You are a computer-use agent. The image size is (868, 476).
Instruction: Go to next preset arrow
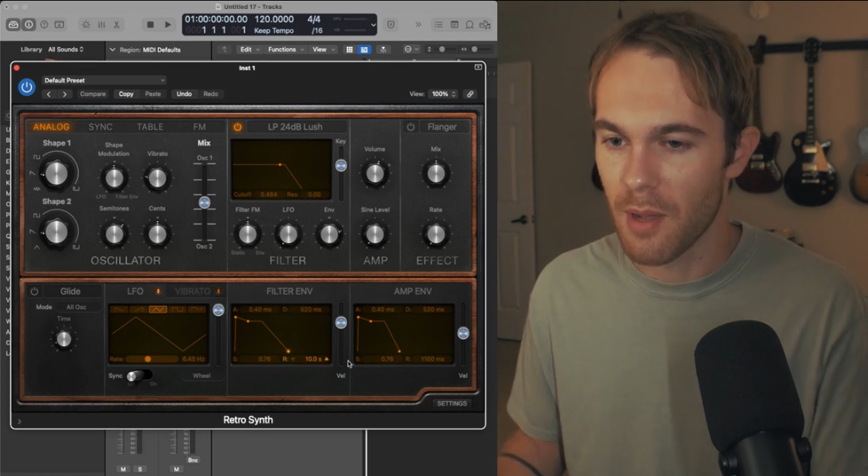65,94
